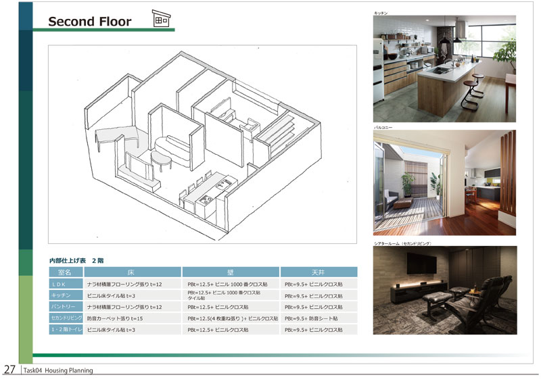Click the 内部仕上げ表 2階 table title
Viewport: 541px width, 392px height.
76,260
